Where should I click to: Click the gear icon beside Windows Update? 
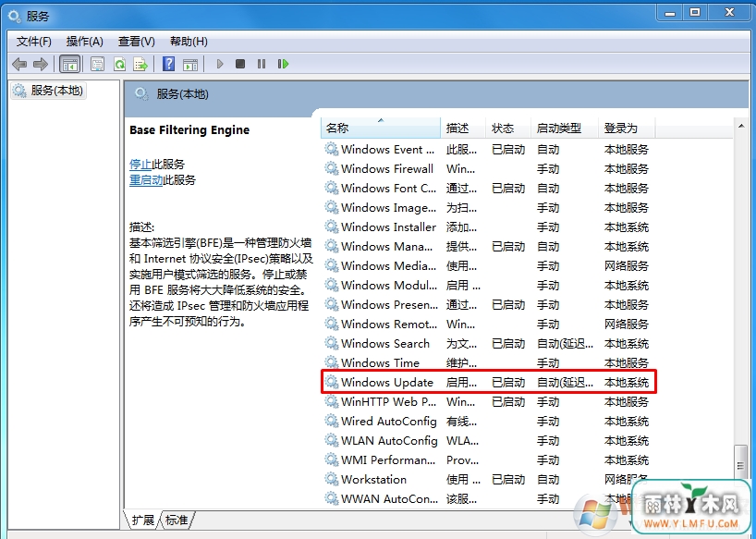tap(331, 383)
